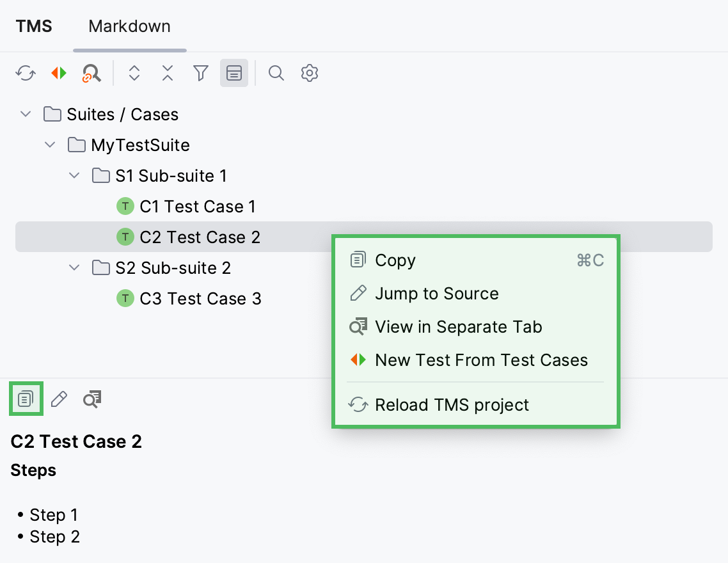Open the filter icon in the toolbar
The height and width of the screenshot is (563, 728).
[x=200, y=73]
